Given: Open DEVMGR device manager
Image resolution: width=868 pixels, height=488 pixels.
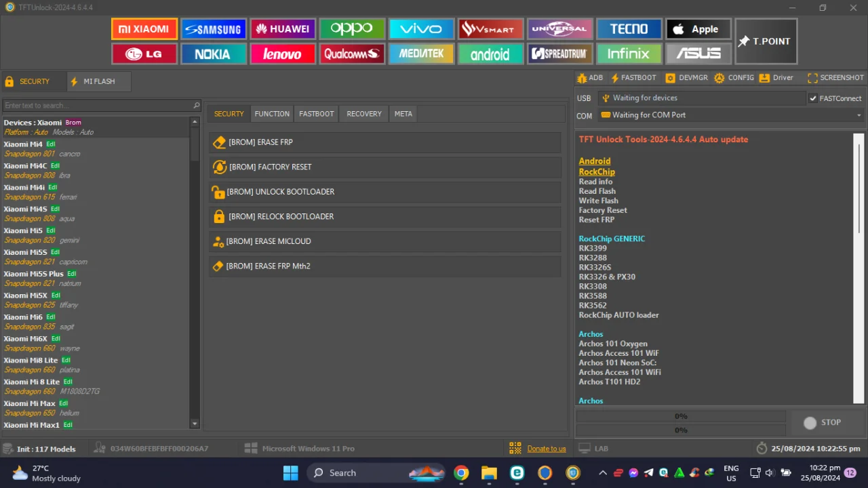Looking at the screenshot, I should point(686,78).
